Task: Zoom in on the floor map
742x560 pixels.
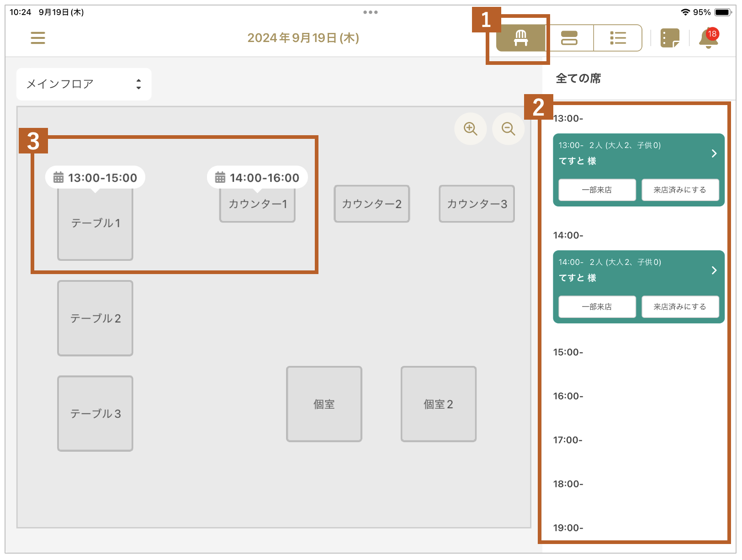Action: (470, 129)
